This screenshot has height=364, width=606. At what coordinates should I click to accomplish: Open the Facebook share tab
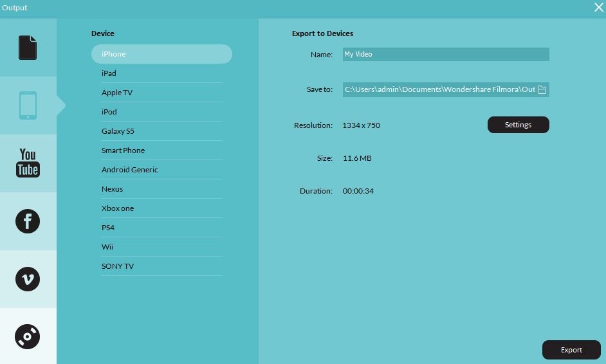pos(28,221)
